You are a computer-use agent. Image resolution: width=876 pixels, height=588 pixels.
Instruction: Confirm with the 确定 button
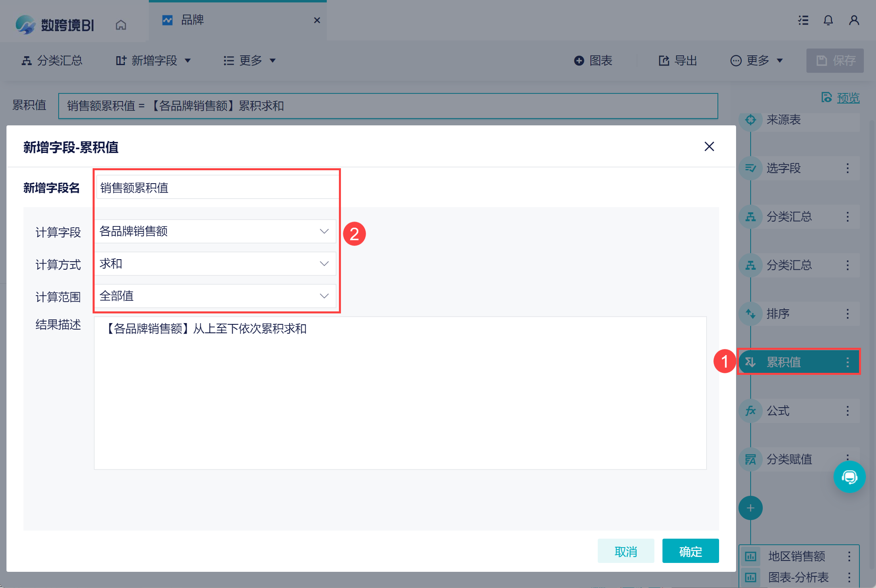click(x=690, y=551)
